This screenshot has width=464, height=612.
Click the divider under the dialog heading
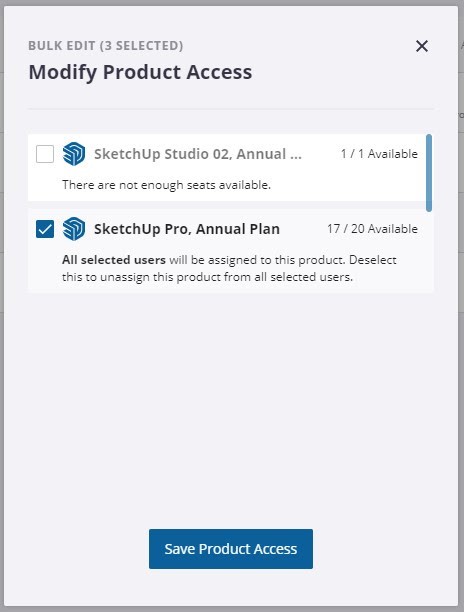(231, 109)
